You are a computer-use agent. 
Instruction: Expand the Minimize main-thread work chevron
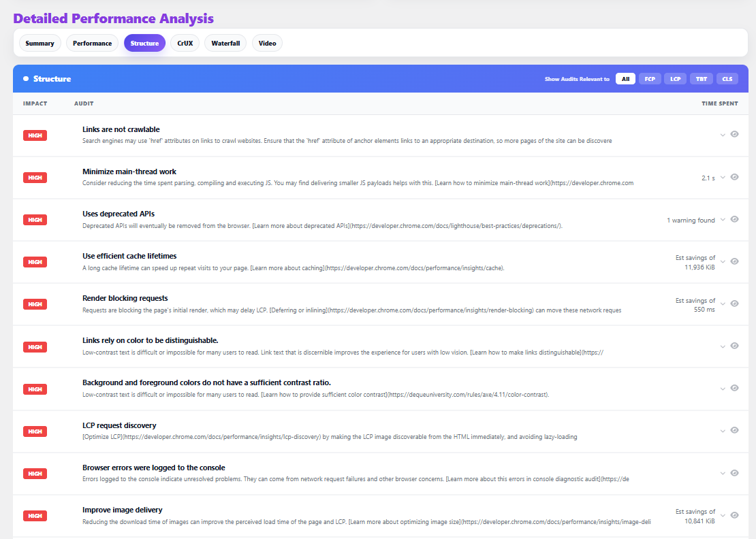point(723,178)
